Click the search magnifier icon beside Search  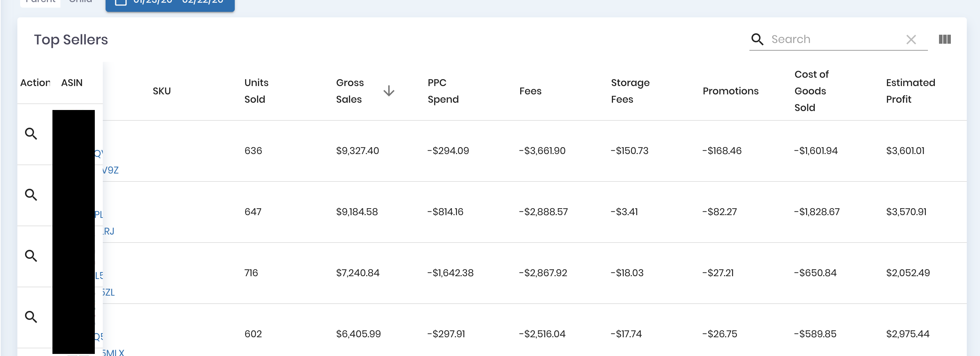click(757, 39)
